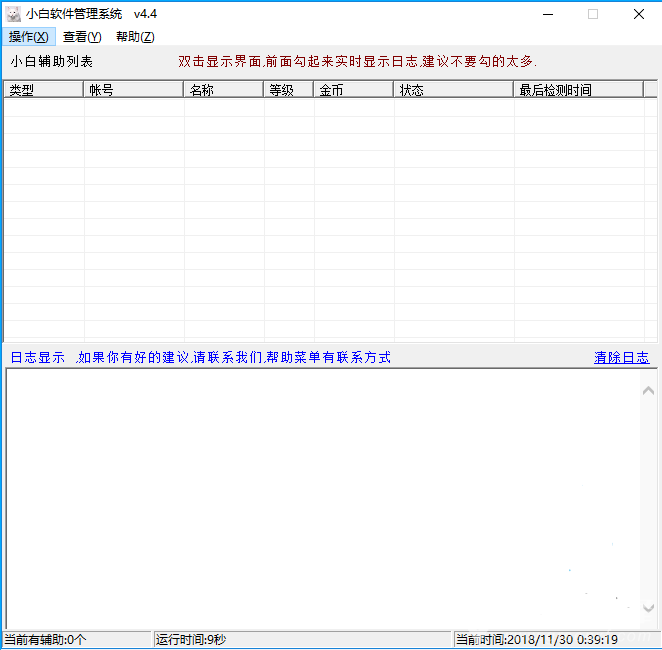The width and height of the screenshot is (662, 650).
Task: Click the 日志显示 label text
Action: point(37,358)
